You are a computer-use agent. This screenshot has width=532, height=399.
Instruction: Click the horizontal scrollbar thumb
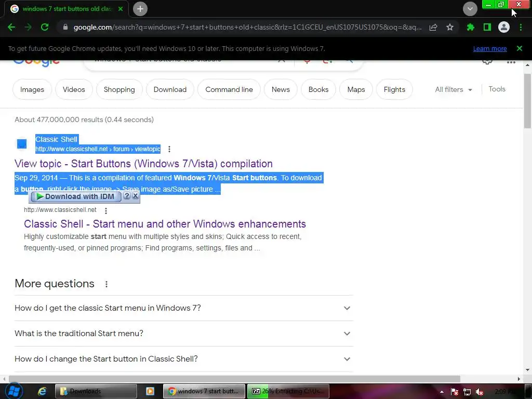[x=234, y=379]
